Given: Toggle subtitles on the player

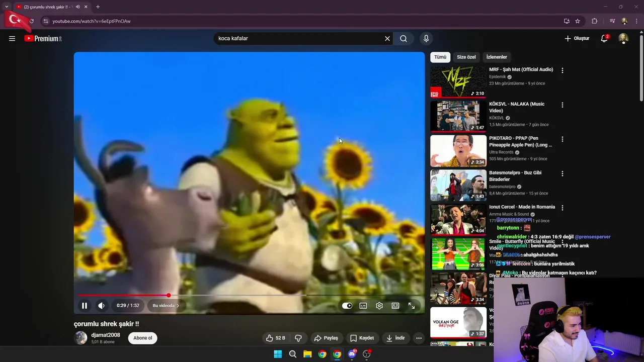Looking at the screenshot, I should pyautogui.click(x=363, y=305).
